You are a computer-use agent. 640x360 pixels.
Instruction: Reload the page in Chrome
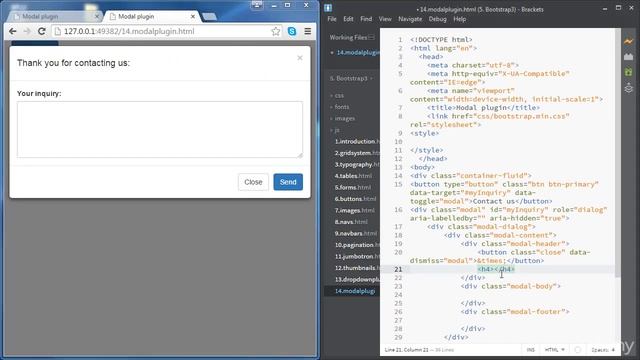pos(42,31)
